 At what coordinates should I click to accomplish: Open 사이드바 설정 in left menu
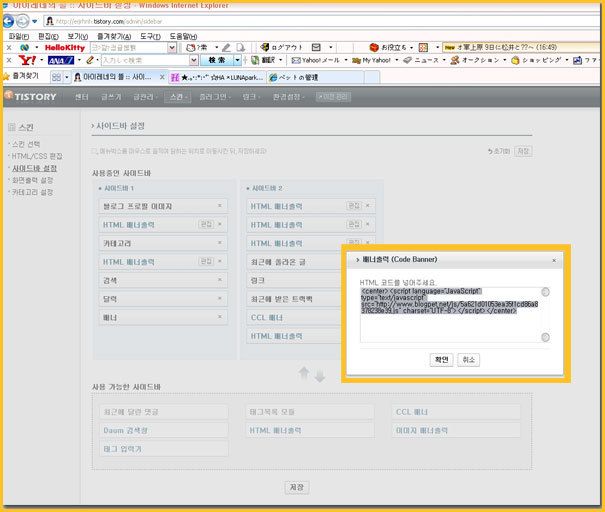[34, 168]
